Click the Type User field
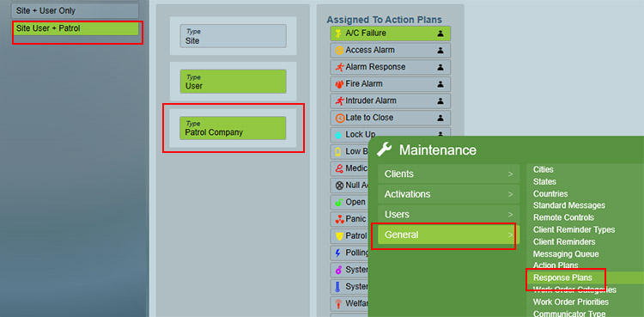The width and height of the screenshot is (644, 317). (x=233, y=82)
